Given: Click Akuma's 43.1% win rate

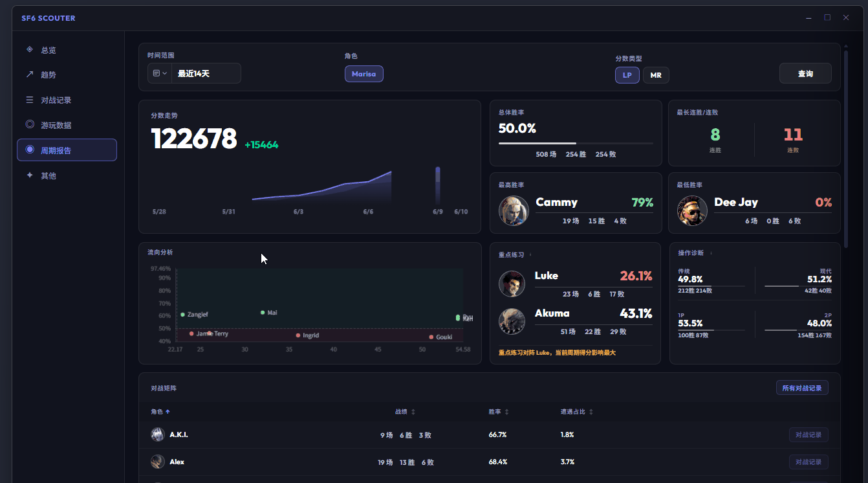Looking at the screenshot, I should [636, 313].
